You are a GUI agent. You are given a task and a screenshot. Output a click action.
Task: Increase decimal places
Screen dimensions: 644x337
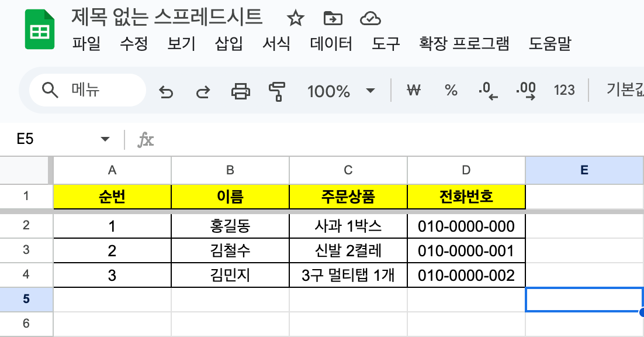click(x=526, y=91)
